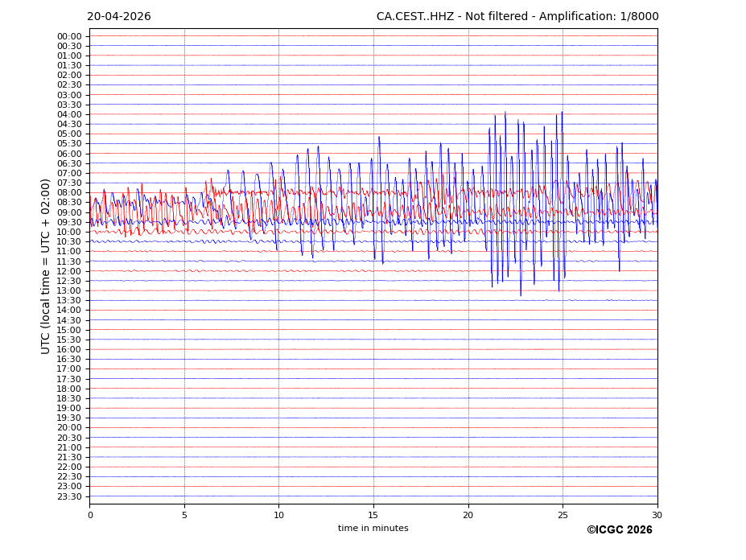The width and height of the screenshot is (746, 560).
Task: Select the 13:00 time row label
Action: 69,290
